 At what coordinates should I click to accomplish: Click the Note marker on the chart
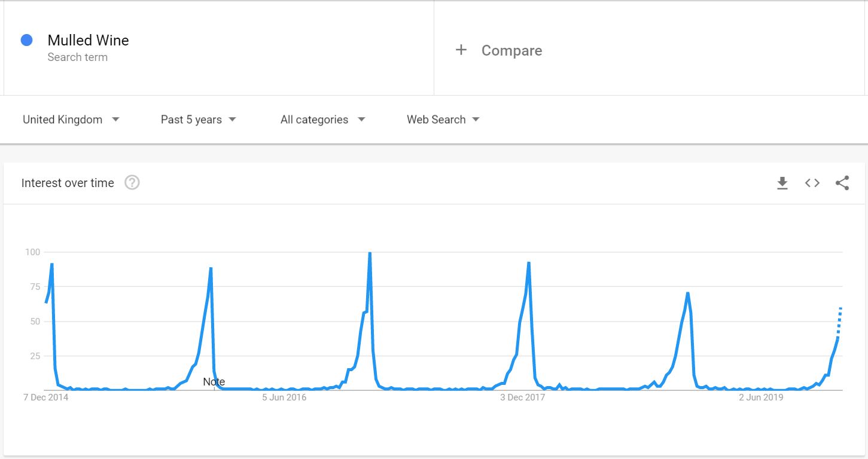tap(214, 382)
